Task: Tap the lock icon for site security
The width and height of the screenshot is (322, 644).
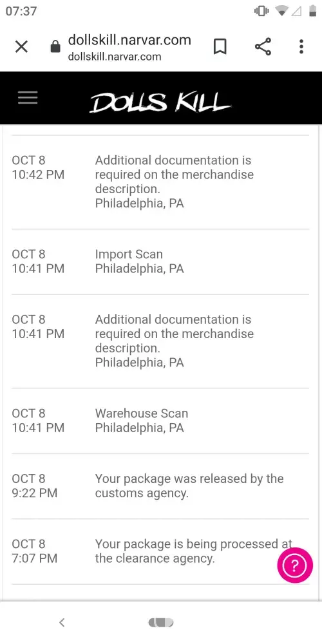Action: coord(55,47)
